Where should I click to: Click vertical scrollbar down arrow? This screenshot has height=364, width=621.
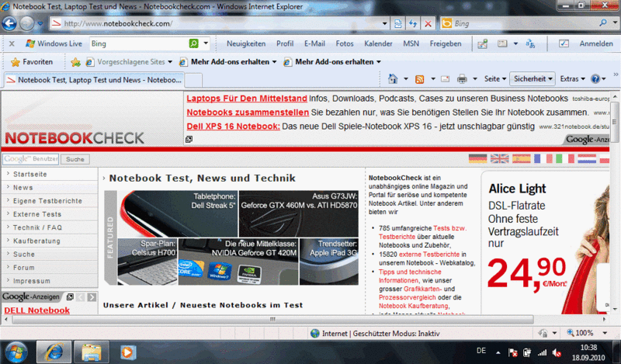coord(615,310)
